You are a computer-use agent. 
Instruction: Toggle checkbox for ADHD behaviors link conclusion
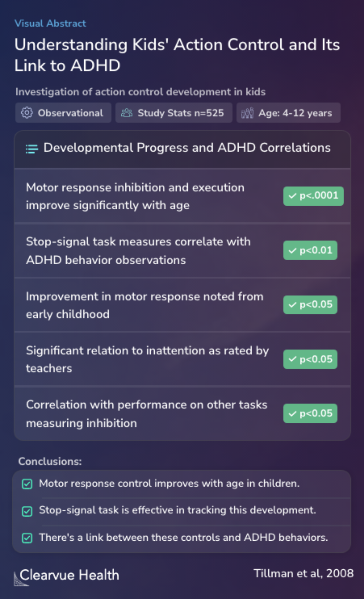[27, 538]
